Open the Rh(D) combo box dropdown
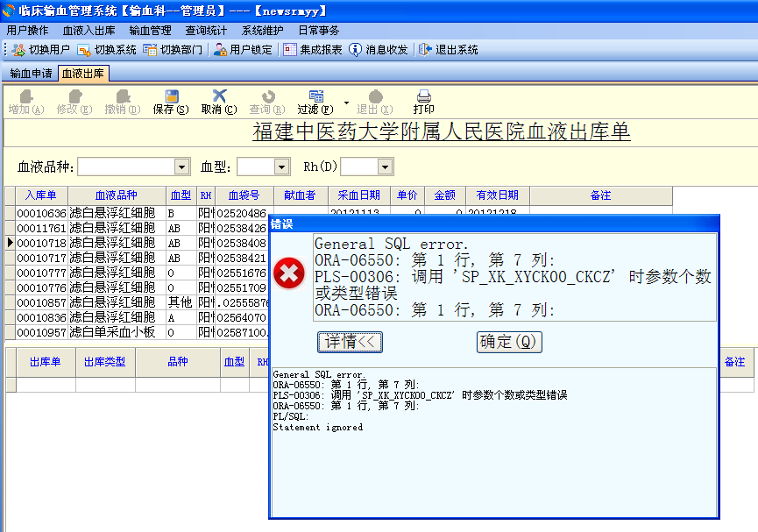 point(385,167)
